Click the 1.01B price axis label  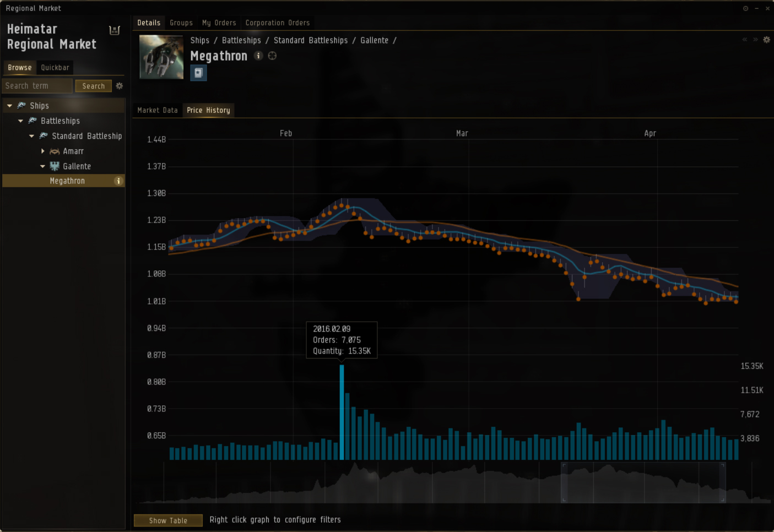156,301
